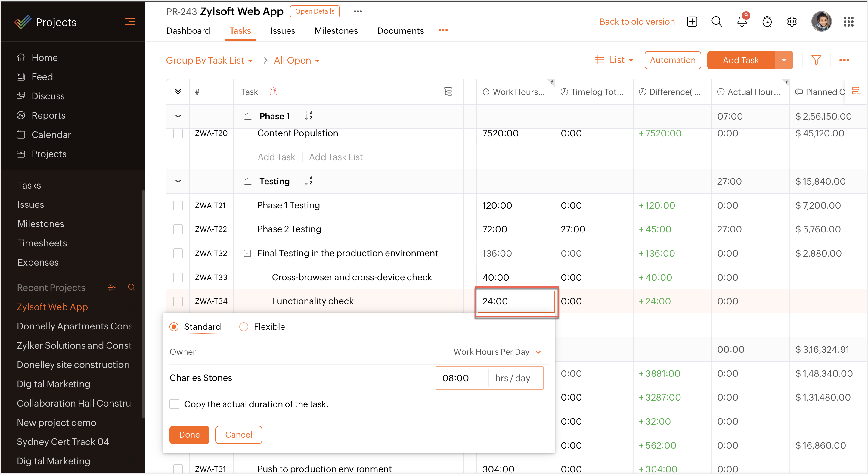Image resolution: width=868 pixels, height=474 pixels.
Task: Switch to the Milestones tab
Action: (336, 31)
